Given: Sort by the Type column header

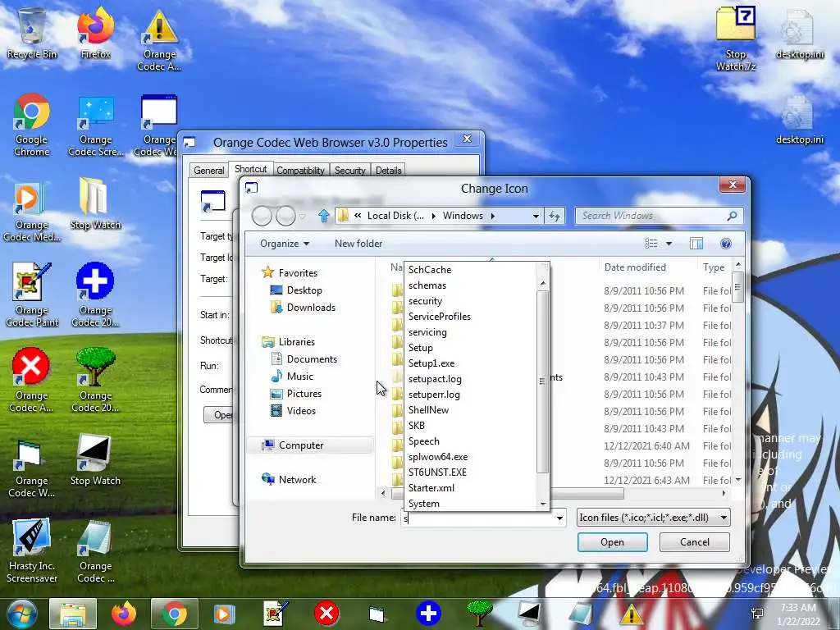Looking at the screenshot, I should pos(714,267).
